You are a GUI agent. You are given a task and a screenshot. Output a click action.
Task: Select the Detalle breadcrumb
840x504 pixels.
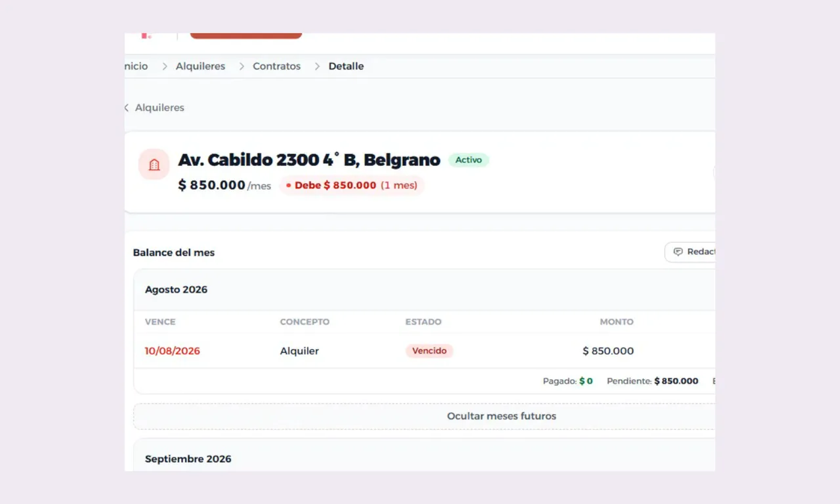click(346, 66)
